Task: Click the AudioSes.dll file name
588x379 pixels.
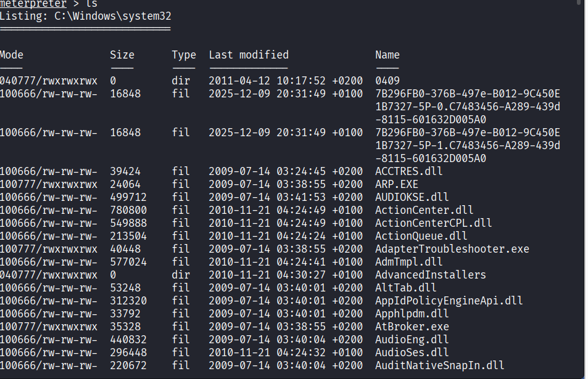Action: (x=412, y=353)
